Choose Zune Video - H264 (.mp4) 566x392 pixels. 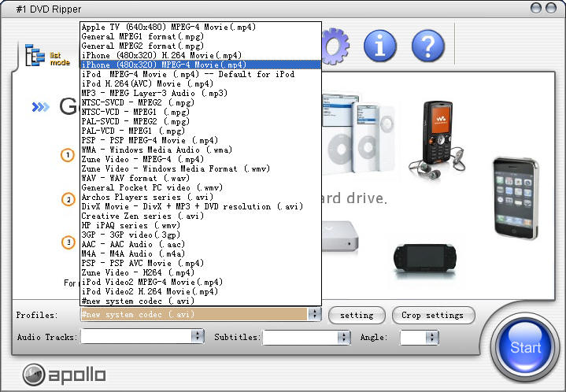tap(200, 272)
